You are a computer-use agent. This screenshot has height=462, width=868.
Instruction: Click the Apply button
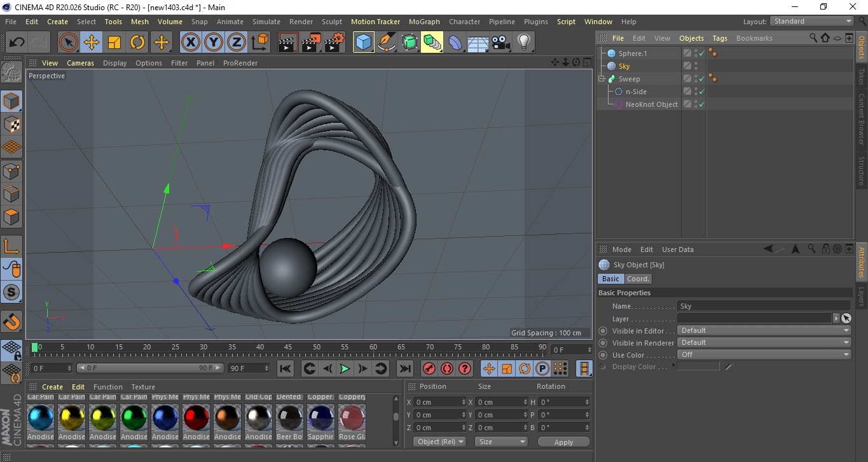(x=563, y=442)
